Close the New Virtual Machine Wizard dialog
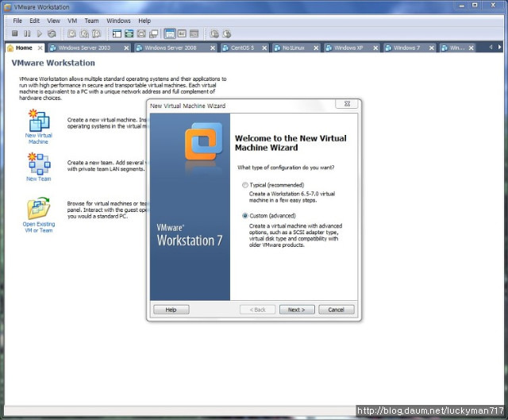 pyautogui.click(x=347, y=104)
